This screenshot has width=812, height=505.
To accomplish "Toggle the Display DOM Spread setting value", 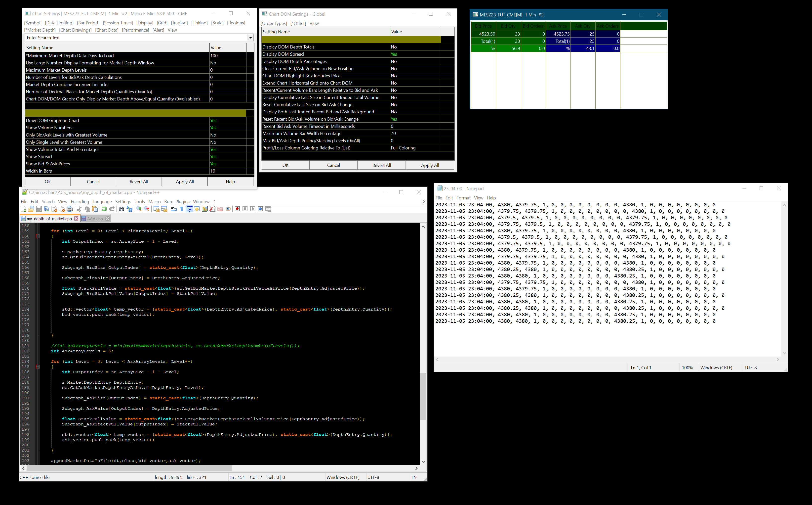I will [x=415, y=54].
